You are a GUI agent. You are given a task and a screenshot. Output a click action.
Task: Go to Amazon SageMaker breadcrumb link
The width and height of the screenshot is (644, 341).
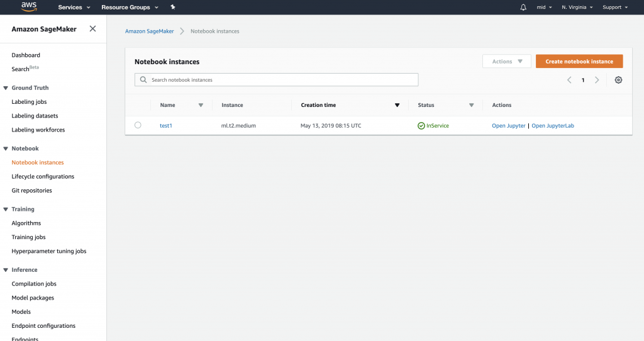click(150, 31)
